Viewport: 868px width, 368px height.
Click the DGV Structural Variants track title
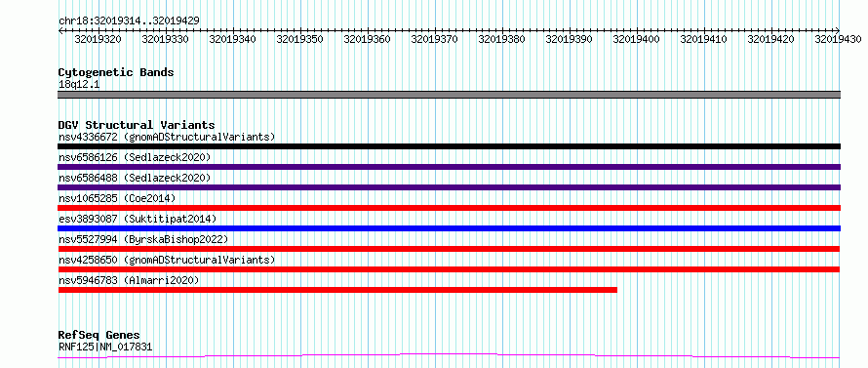[137, 125]
